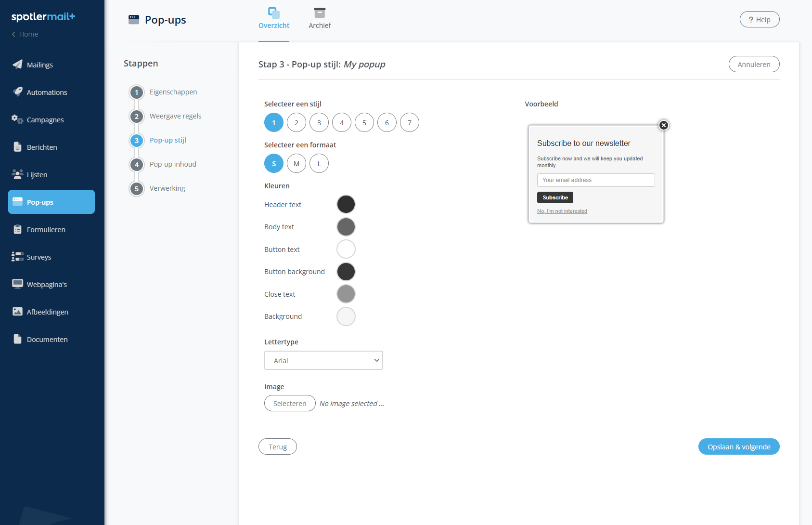Click the email address field in preview
The width and height of the screenshot is (812, 525).
point(596,180)
